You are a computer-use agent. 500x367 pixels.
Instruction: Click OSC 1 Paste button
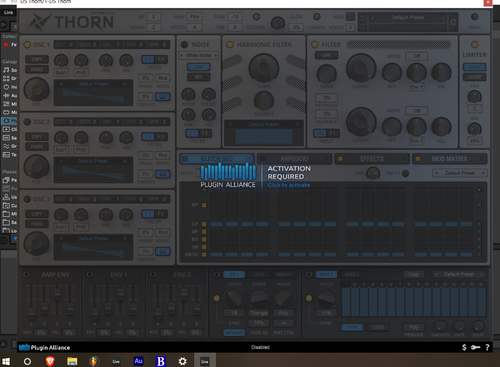[37, 69]
